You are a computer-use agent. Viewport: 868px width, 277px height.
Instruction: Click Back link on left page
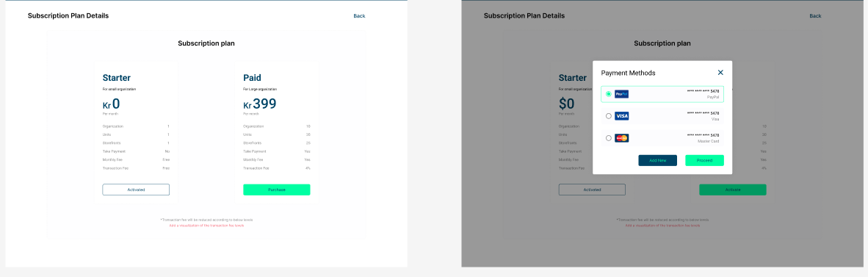[x=359, y=15]
